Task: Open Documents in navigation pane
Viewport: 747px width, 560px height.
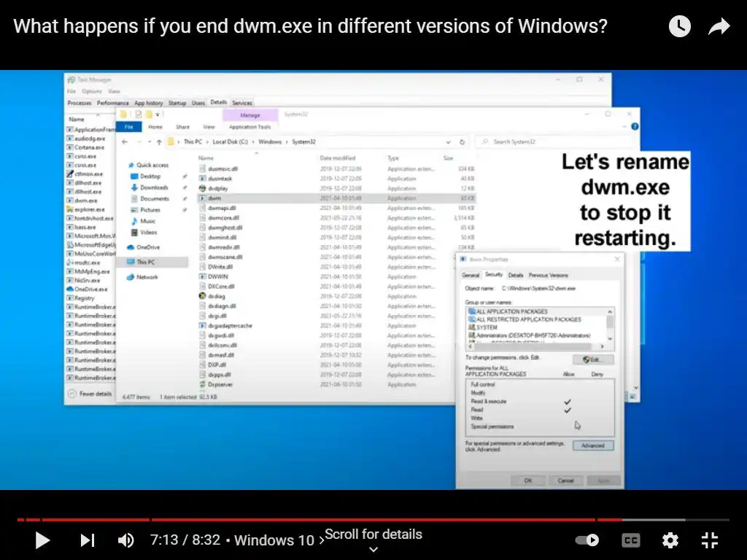Action: point(154,198)
